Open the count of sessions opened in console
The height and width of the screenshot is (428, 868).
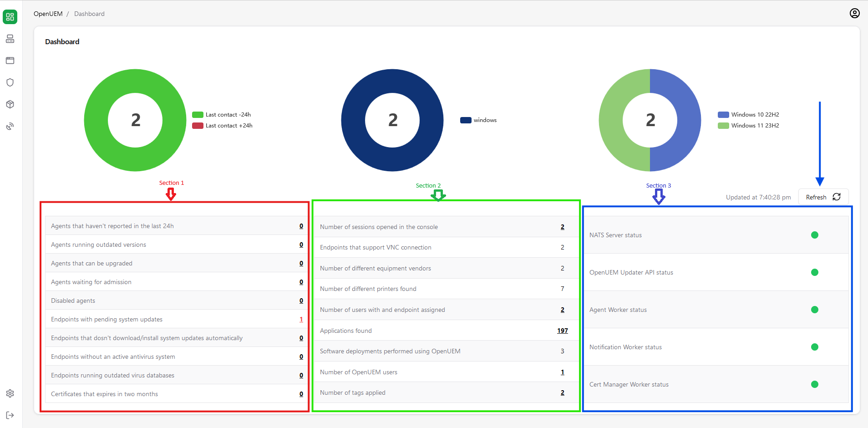coord(563,227)
